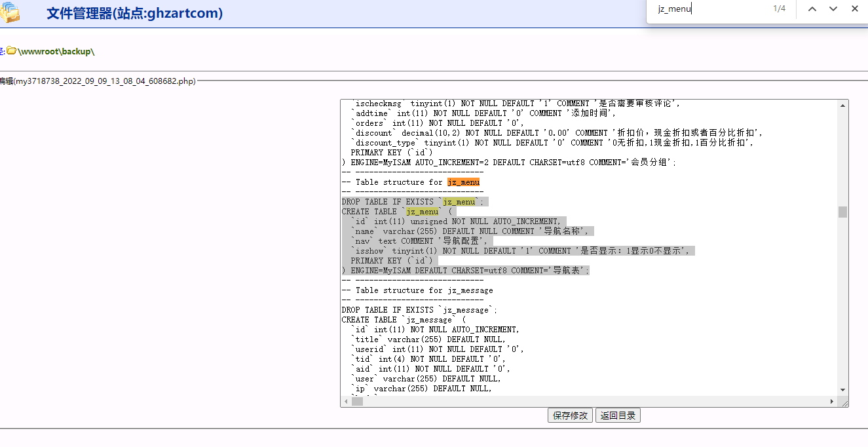
Task: Jump to next jz_menu search match
Action: pos(833,9)
